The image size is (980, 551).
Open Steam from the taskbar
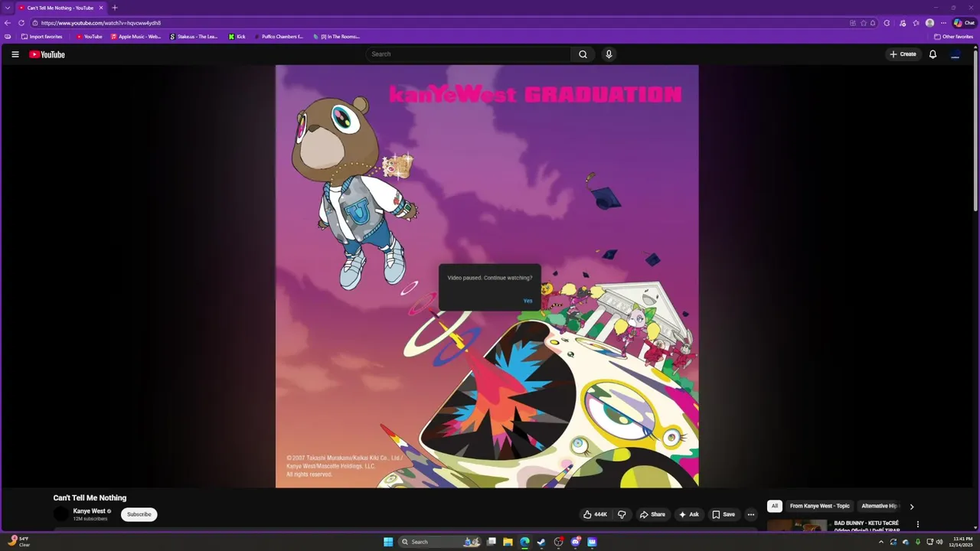point(541,542)
